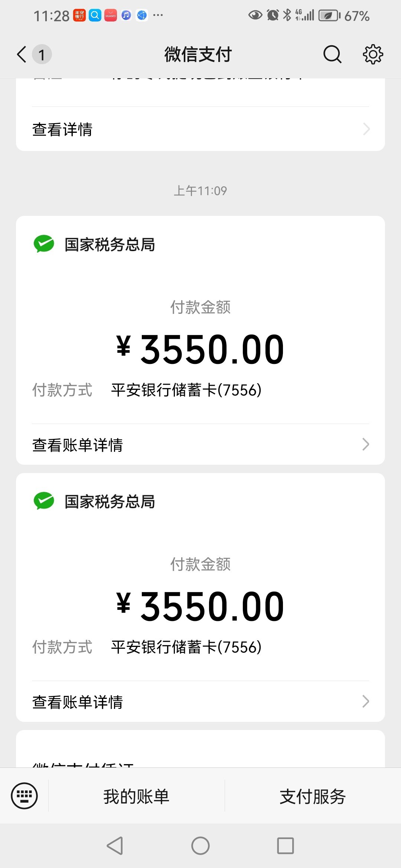The width and height of the screenshot is (401, 868).
Task: Tap the Android back navigation triangle
Action: click(x=115, y=846)
